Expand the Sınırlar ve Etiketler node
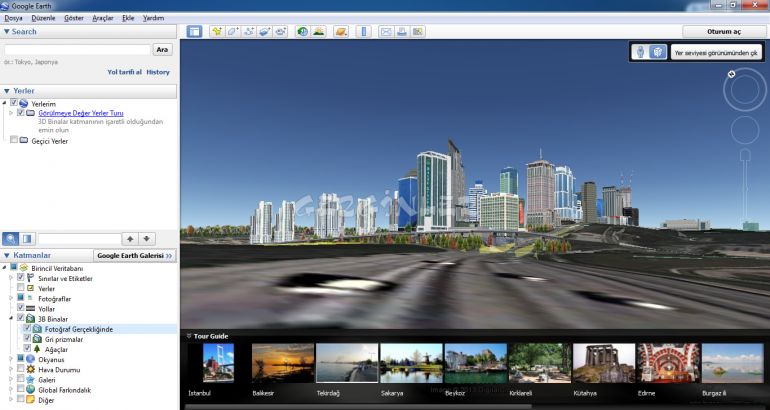 point(11,278)
